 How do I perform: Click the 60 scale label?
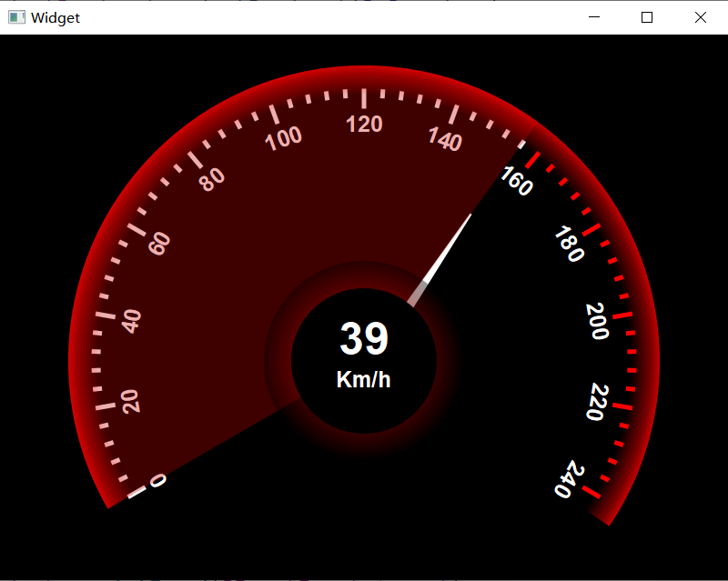[159, 244]
